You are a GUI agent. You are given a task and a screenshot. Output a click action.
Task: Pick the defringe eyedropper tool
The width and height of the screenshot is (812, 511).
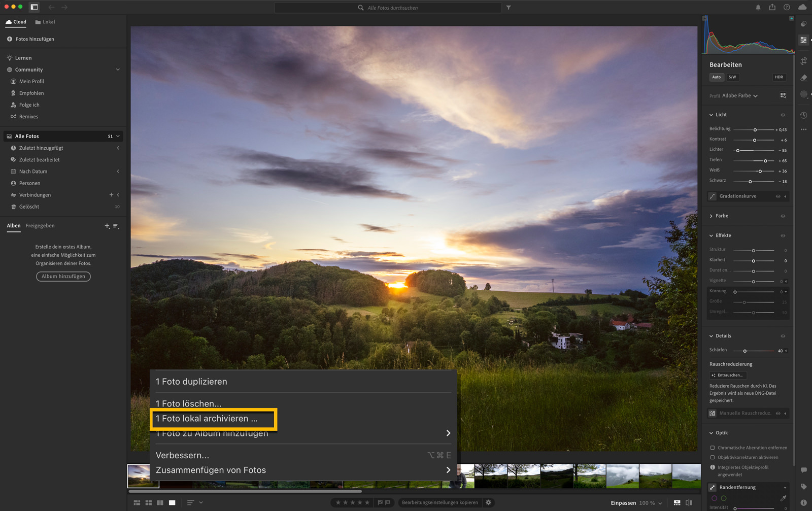click(783, 498)
